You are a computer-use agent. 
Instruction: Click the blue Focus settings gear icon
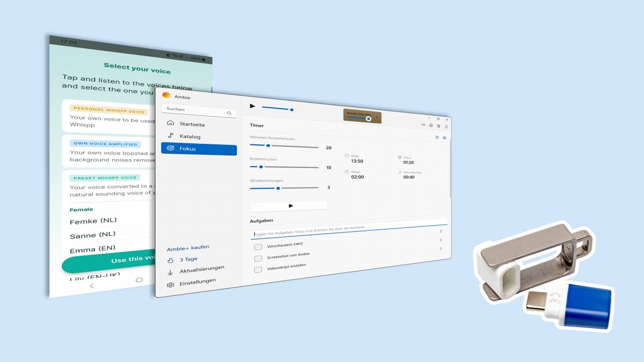pos(444,138)
